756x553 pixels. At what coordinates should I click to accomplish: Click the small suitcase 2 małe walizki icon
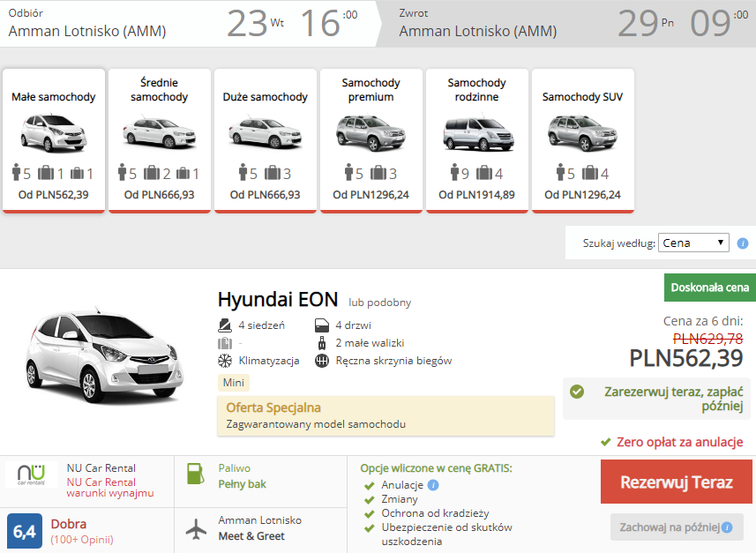coord(322,343)
